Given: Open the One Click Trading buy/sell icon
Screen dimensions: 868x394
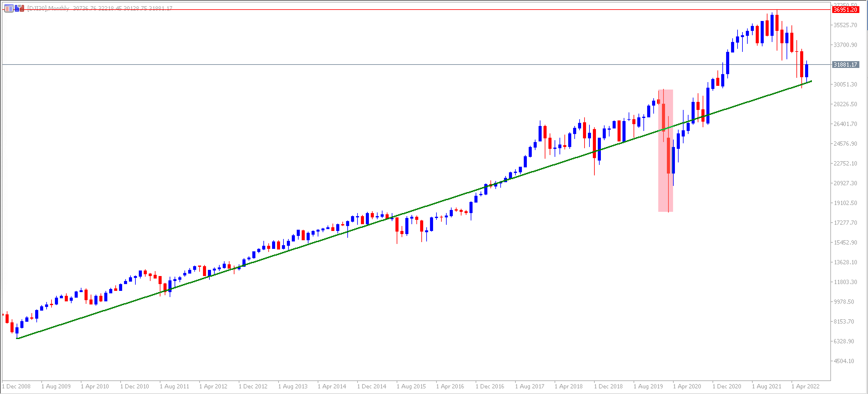Looking at the screenshot, I should [19, 8].
